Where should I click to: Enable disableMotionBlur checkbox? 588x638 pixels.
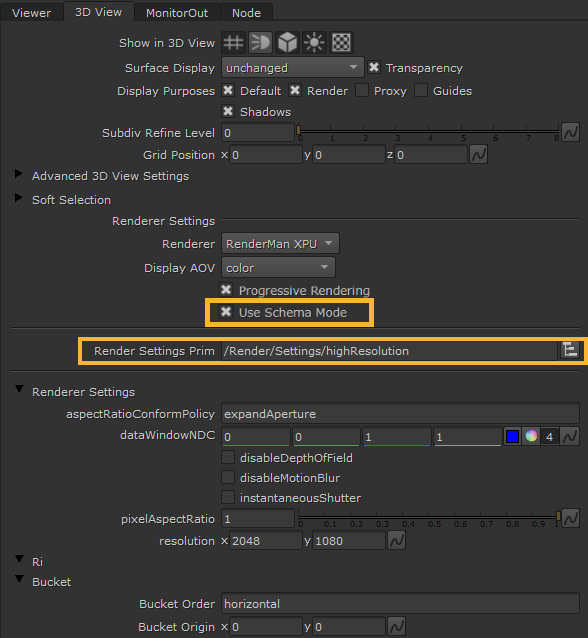coord(228,477)
